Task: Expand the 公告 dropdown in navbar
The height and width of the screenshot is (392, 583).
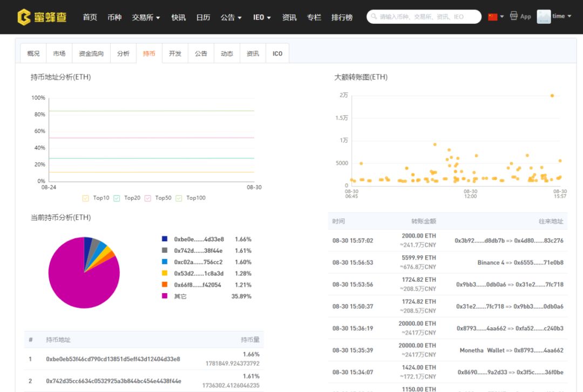Action: [231, 17]
